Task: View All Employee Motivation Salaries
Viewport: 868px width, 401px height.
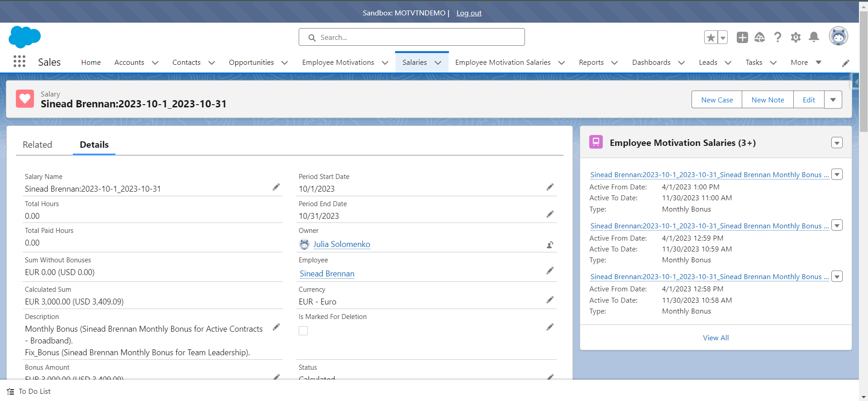Action: [x=715, y=338]
